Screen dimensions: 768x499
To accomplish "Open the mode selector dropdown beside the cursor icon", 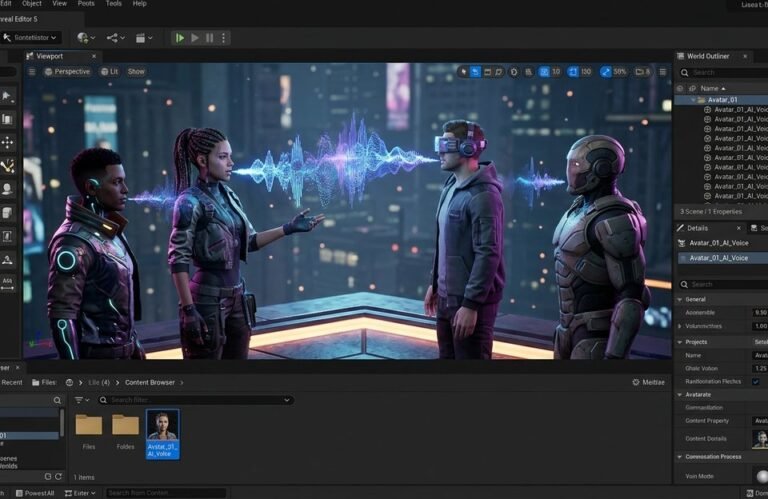I will 30,38.
